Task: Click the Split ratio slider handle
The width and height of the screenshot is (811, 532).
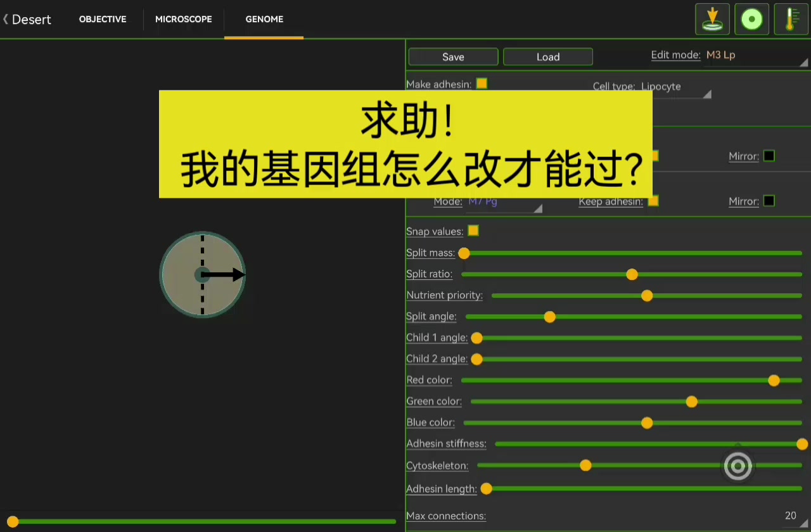Action: [x=632, y=274]
